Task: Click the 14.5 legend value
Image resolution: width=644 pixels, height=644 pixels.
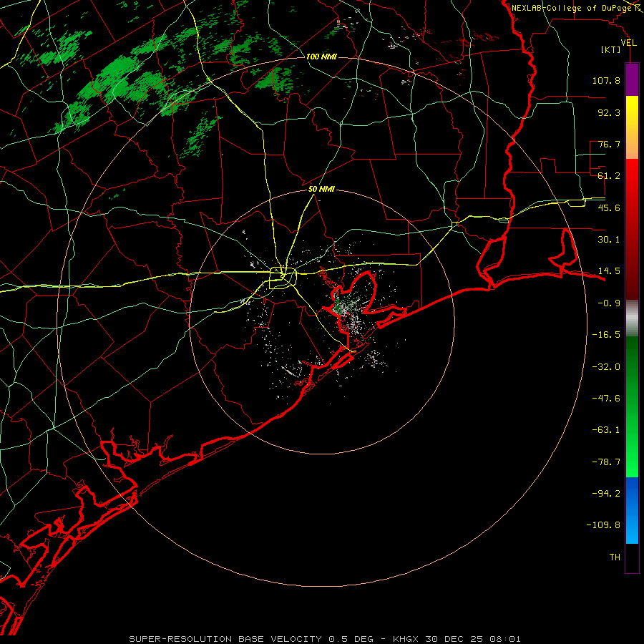Action: (609, 271)
